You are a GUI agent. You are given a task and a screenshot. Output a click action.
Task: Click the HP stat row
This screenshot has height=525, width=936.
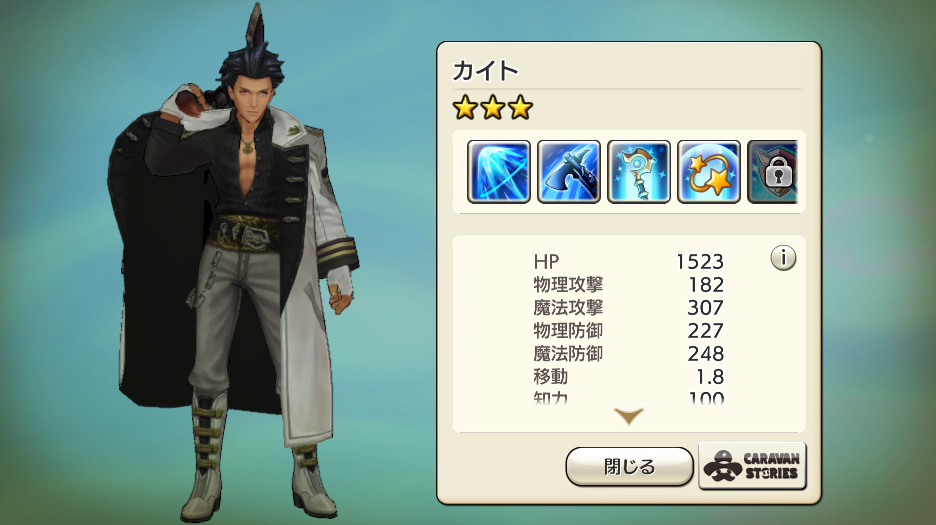pyautogui.click(x=629, y=262)
